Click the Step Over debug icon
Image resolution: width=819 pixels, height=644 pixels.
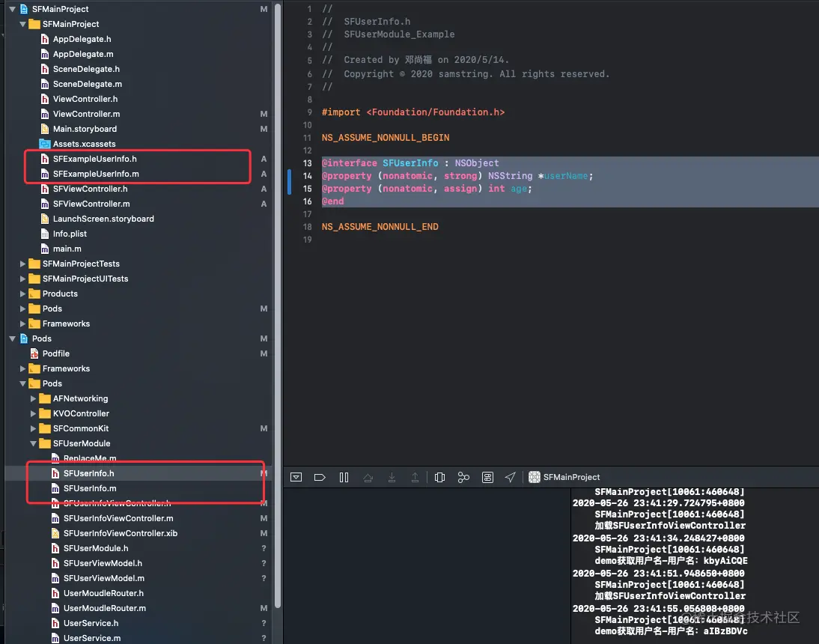368,477
